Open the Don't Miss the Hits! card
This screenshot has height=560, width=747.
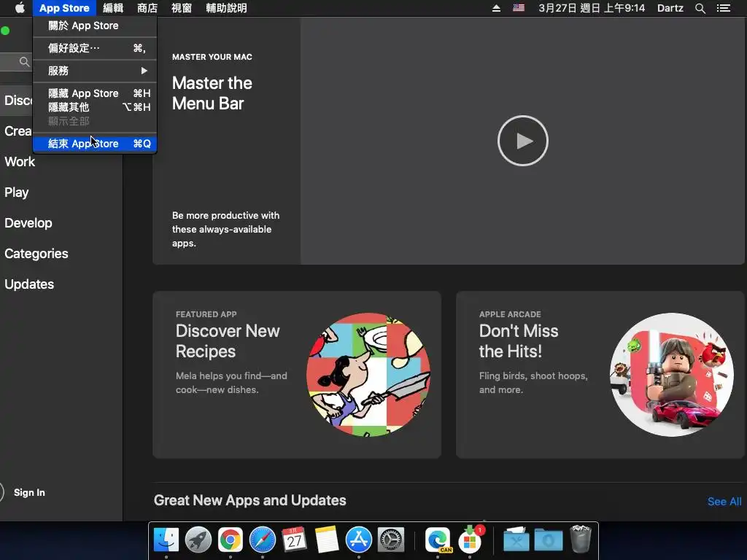click(x=600, y=375)
